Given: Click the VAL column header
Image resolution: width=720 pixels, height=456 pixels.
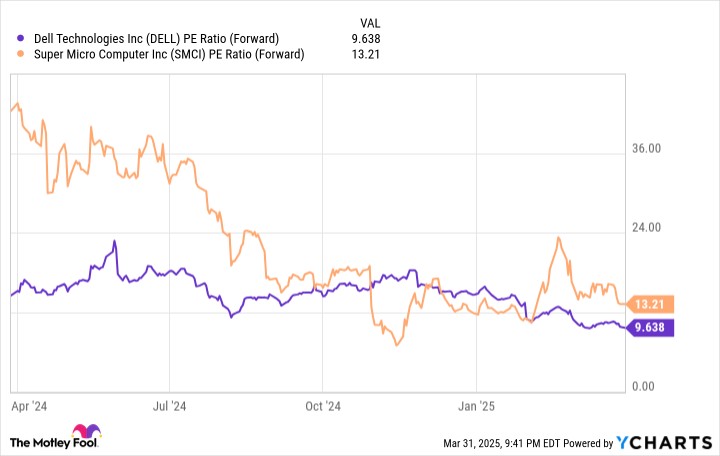Looking at the screenshot, I should pyautogui.click(x=369, y=22).
